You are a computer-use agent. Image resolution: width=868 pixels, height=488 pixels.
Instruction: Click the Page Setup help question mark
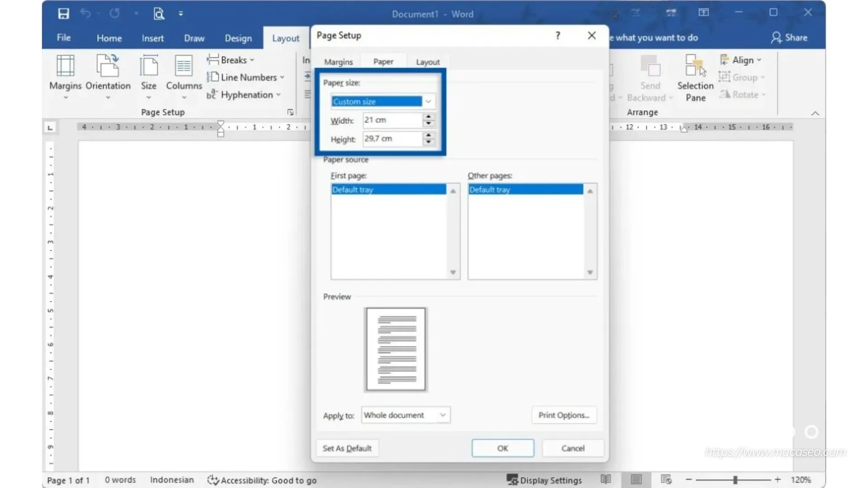558,35
